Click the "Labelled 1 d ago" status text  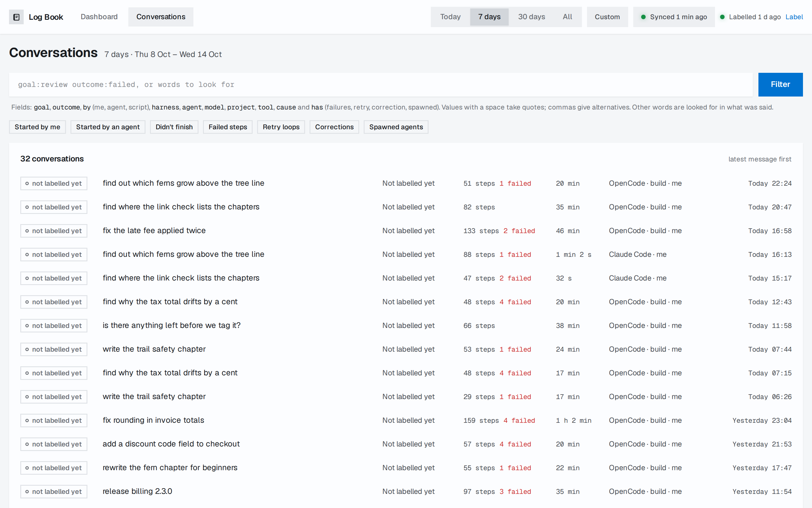point(754,17)
